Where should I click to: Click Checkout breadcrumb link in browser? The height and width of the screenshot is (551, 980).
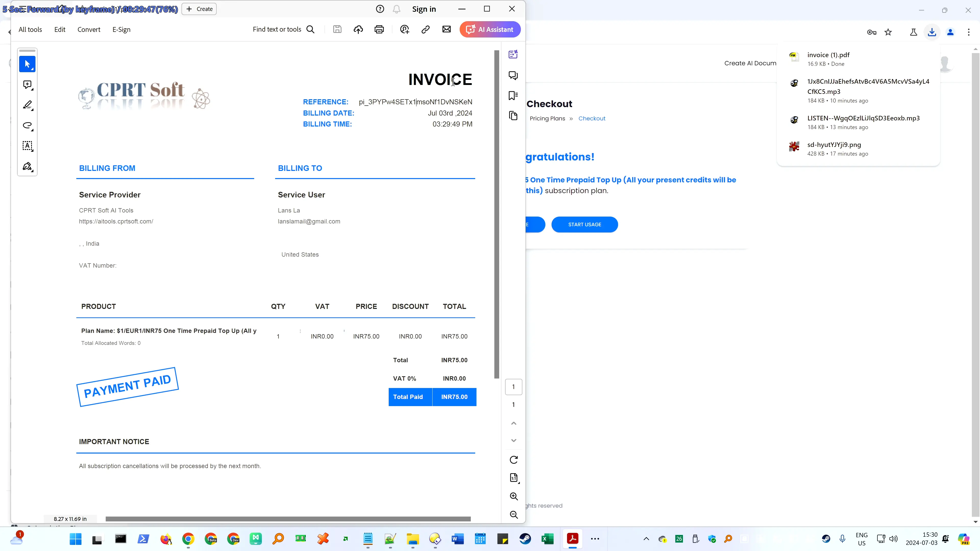[592, 118]
